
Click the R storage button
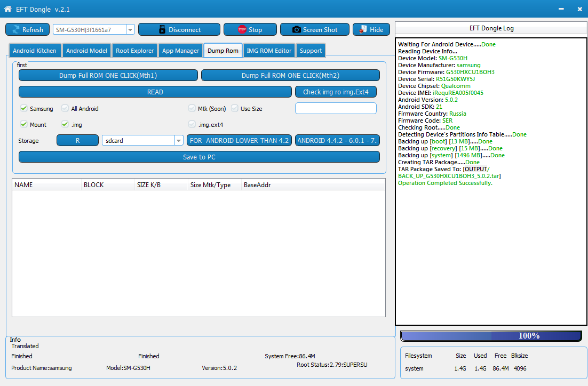pos(77,141)
